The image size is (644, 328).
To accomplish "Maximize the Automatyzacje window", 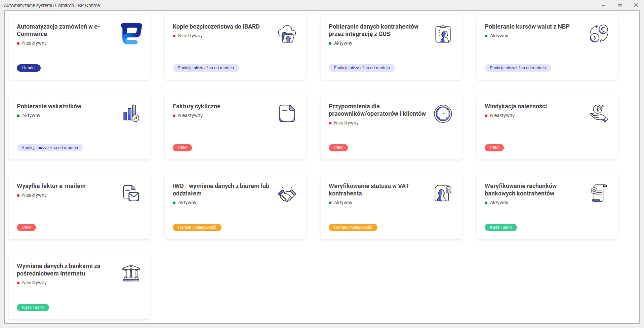I will [620, 5].
